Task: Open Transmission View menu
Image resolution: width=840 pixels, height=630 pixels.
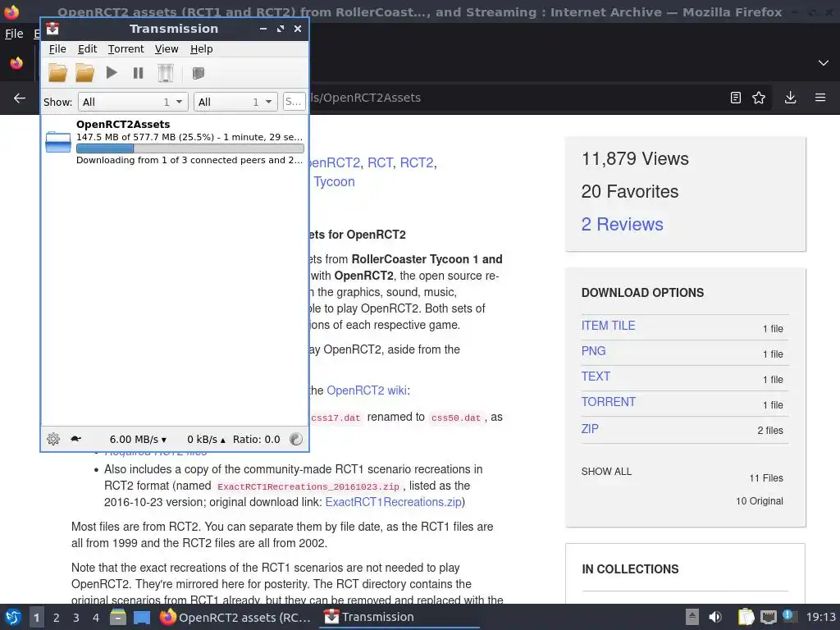Action: pyautogui.click(x=166, y=48)
